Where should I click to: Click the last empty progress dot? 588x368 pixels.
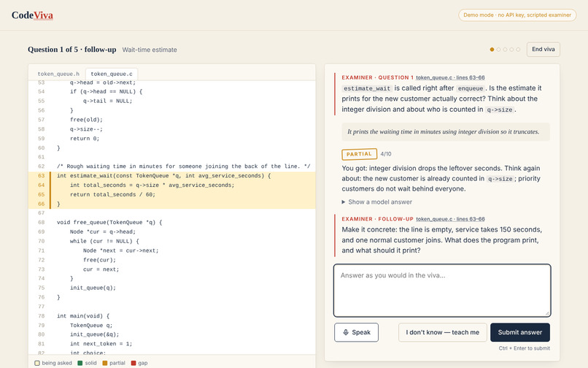click(x=518, y=50)
